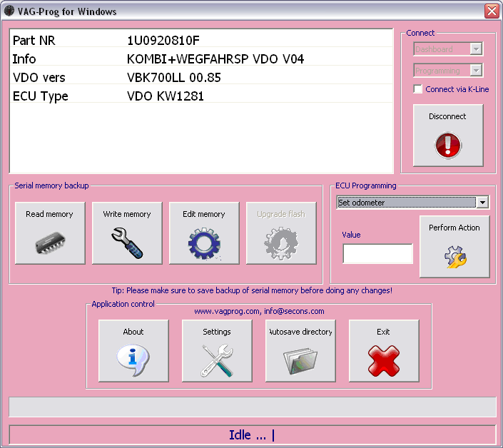Click the Info row label
This screenshot has height=448, width=503.
[24, 59]
